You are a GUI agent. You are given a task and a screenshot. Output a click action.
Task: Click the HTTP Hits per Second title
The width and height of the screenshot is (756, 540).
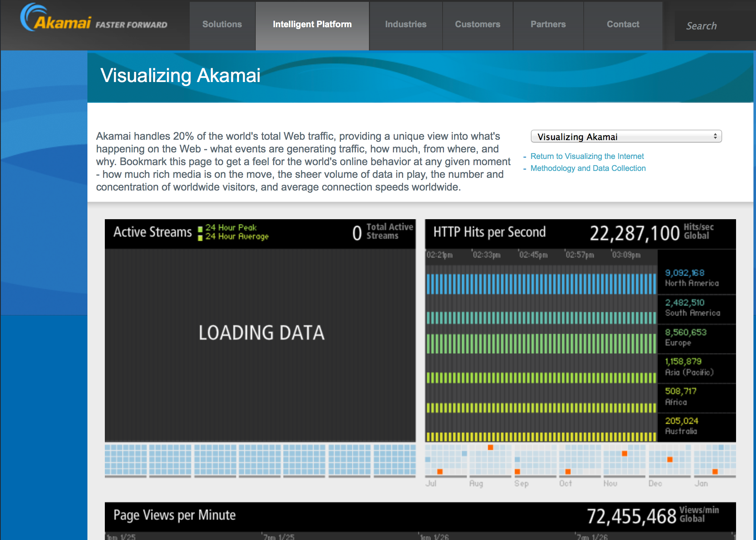click(x=489, y=232)
